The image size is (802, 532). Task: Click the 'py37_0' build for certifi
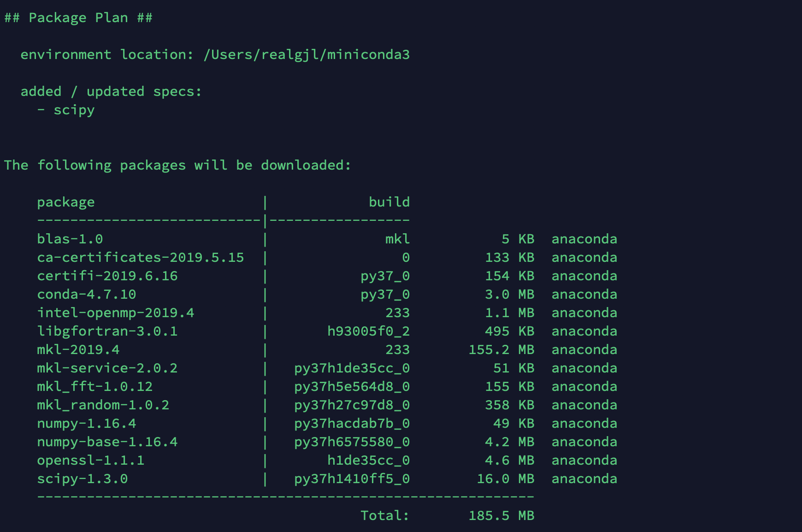pos(385,277)
